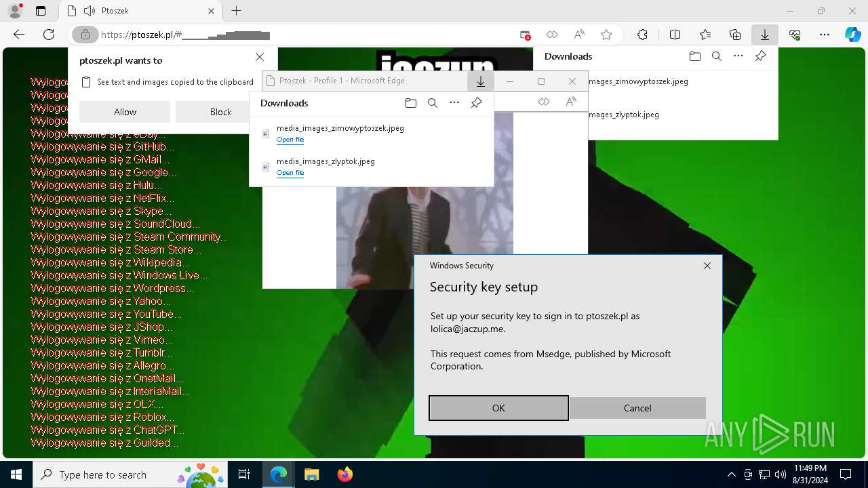Click the 'Wylogowywanie się z GitHub...' line

click(102, 146)
